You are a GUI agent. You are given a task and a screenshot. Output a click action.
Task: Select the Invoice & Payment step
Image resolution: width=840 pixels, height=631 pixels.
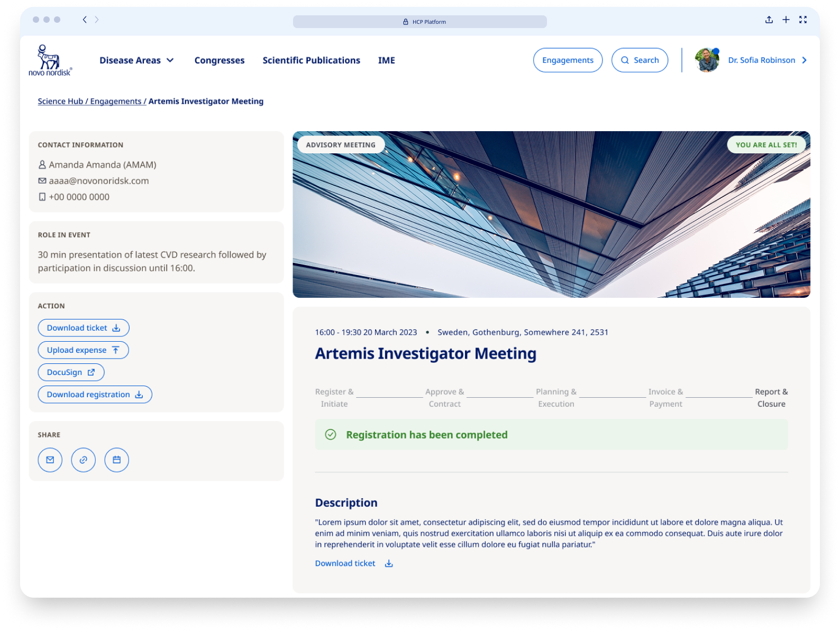point(666,398)
